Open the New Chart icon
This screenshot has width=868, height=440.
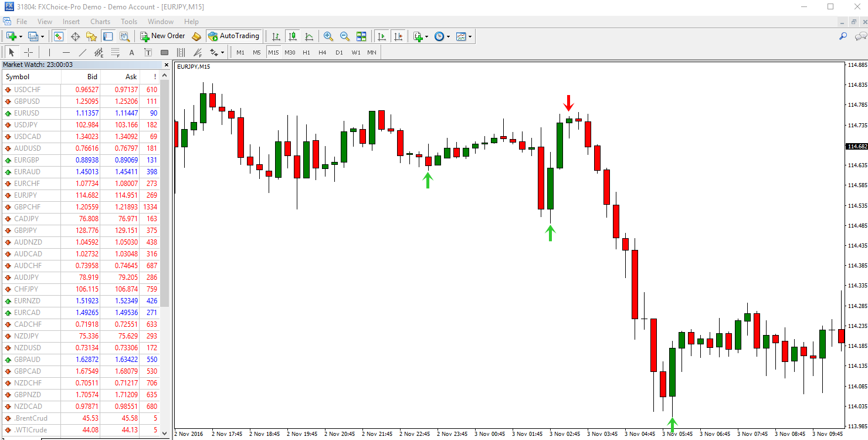[11, 36]
